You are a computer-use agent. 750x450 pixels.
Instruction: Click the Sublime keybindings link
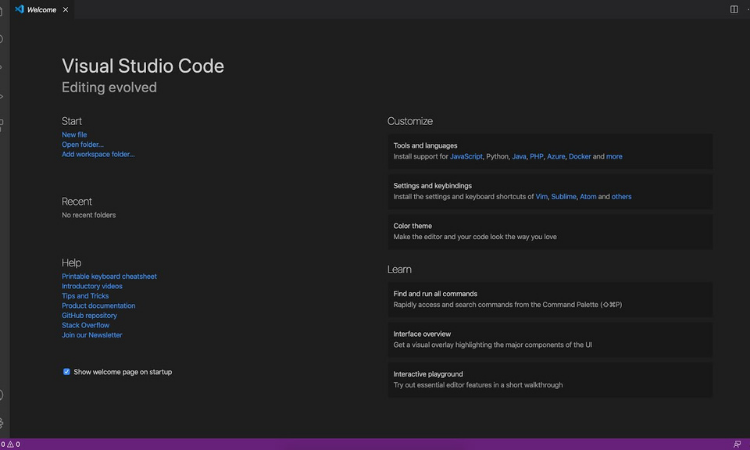tap(563, 197)
